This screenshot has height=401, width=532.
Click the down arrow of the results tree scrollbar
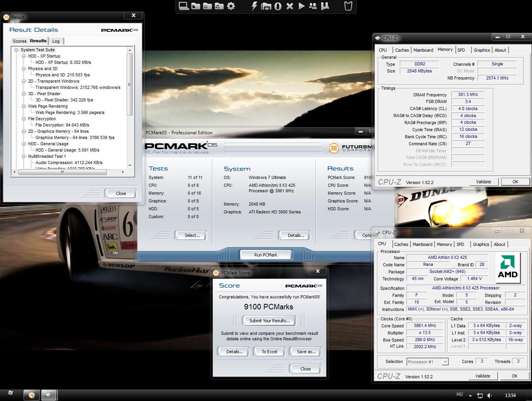[x=130, y=166]
